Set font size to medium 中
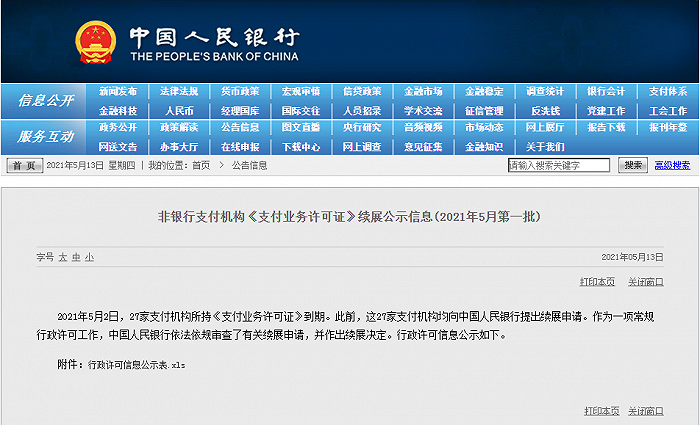The height and width of the screenshot is (425, 700). pyautogui.click(x=76, y=258)
